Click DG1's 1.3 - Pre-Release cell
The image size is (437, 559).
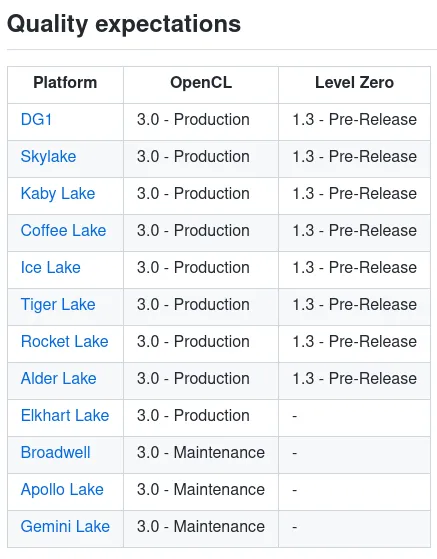click(x=354, y=119)
